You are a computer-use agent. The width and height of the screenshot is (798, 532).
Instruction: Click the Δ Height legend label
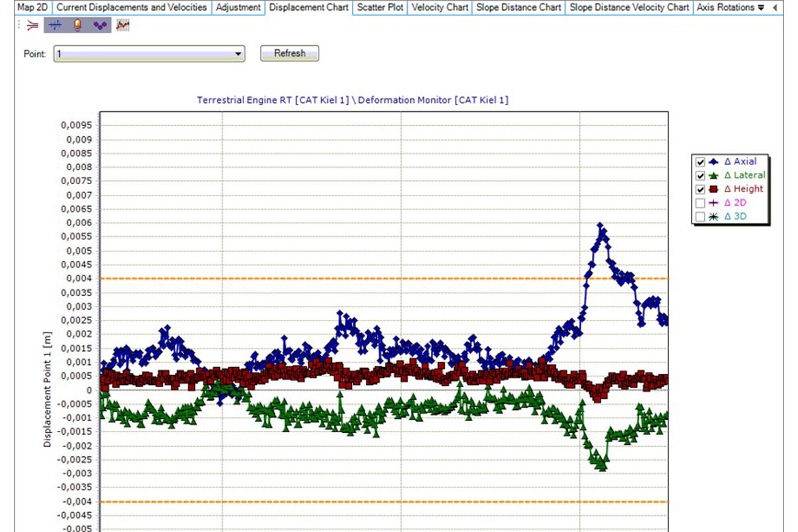tap(743, 189)
